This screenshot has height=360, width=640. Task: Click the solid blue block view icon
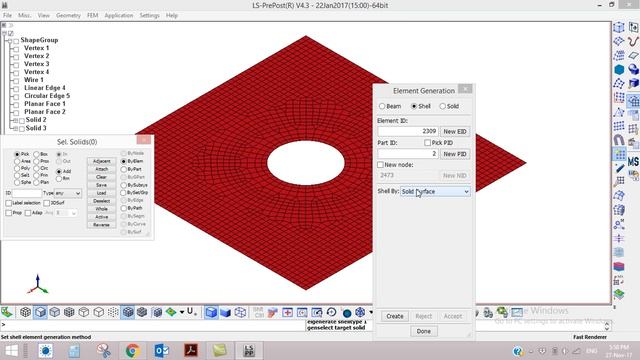225,312
